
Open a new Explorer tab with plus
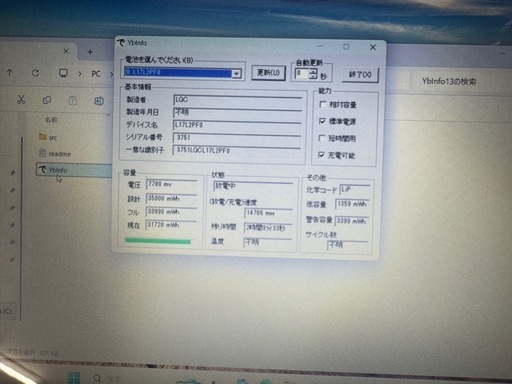point(90,52)
